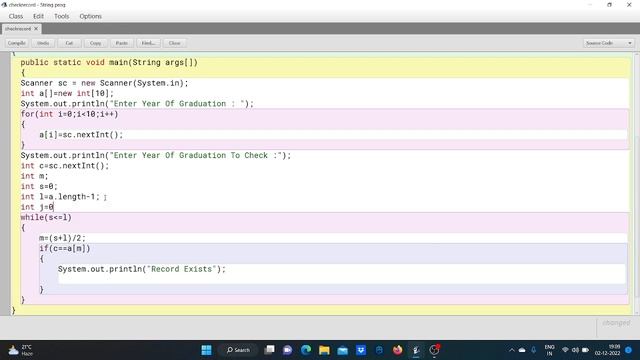The width and height of the screenshot is (640, 360).
Task: Click the taskbar Search box
Action: coord(238,350)
